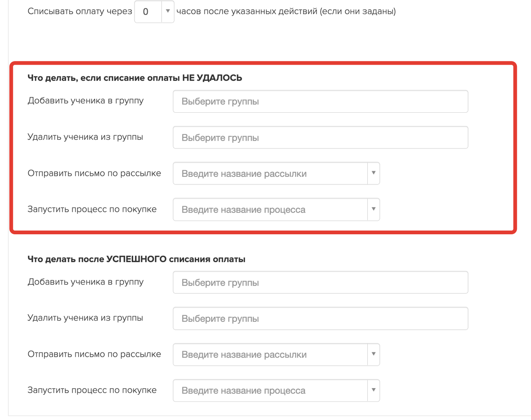
Task: Click 'Отправить письмо по рассылке' label under failed payment
Action: coord(94,173)
